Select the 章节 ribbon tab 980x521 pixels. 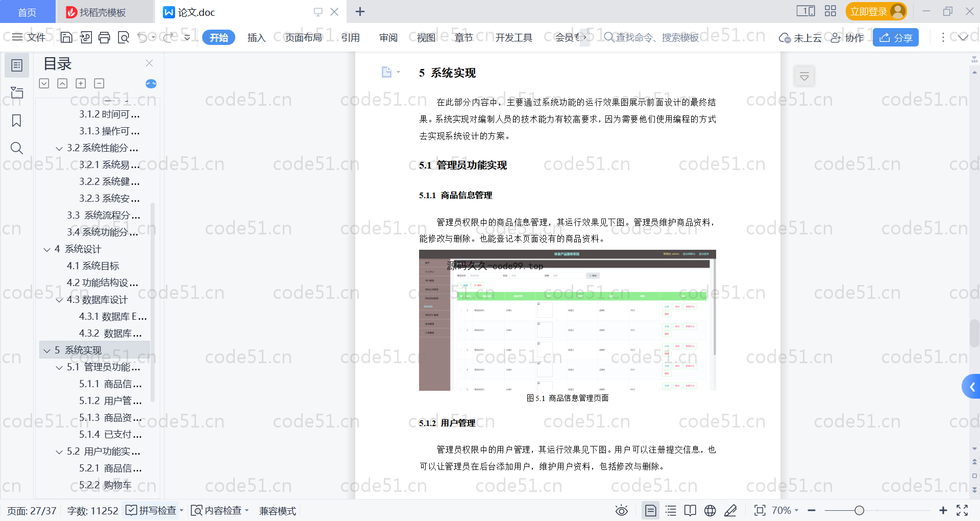463,37
